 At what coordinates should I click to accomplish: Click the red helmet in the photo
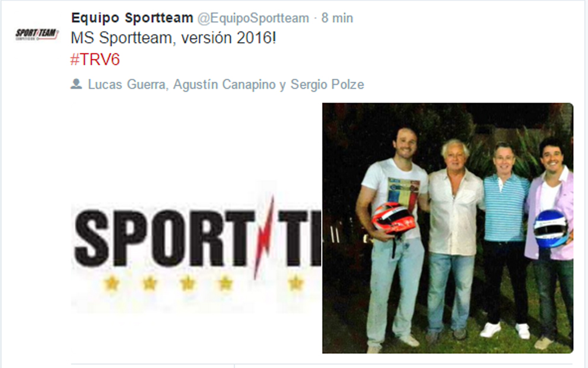tap(393, 218)
